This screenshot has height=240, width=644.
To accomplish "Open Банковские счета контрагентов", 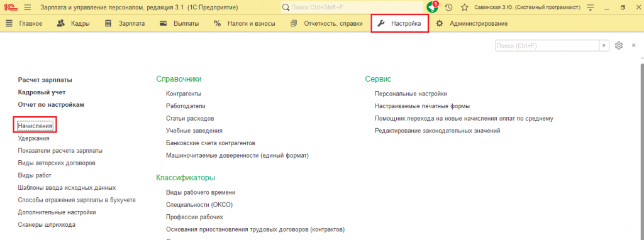I will 211,143.
